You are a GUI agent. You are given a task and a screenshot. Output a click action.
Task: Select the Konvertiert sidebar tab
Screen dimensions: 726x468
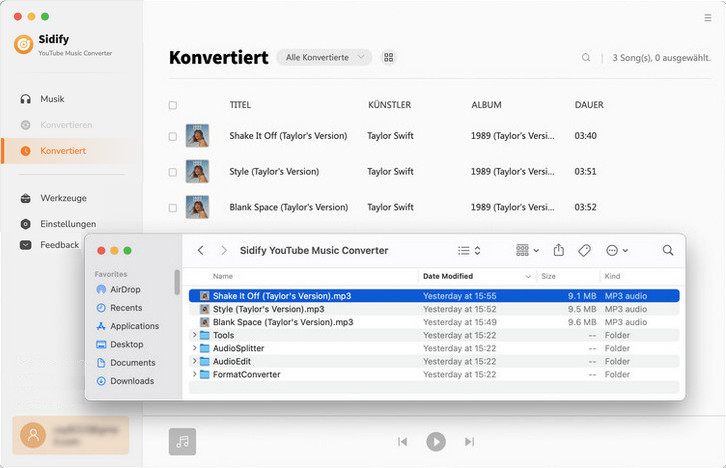[69, 151]
